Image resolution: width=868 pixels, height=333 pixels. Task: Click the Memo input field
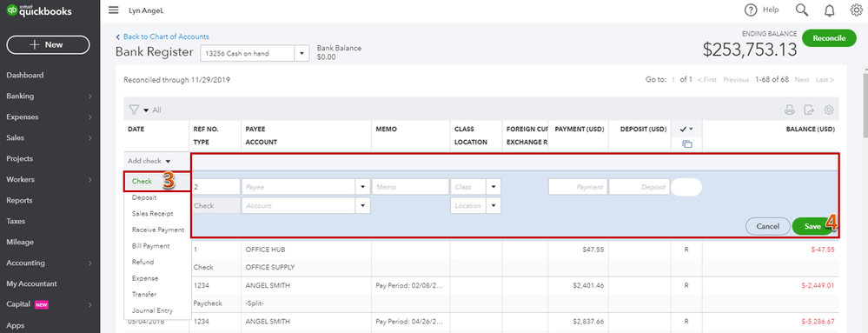pyautogui.click(x=410, y=187)
